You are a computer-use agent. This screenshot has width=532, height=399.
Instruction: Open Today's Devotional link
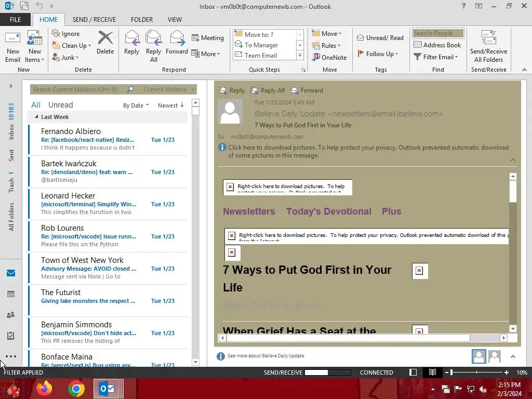pyautogui.click(x=328, y=211)
